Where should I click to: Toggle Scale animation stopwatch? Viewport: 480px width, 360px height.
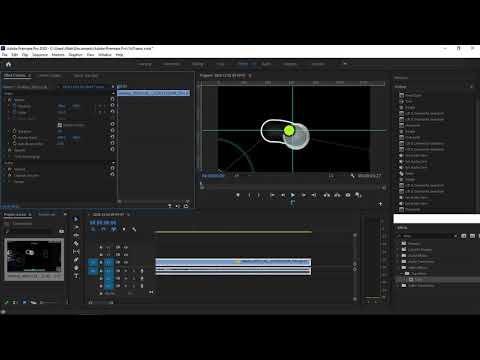14,112
